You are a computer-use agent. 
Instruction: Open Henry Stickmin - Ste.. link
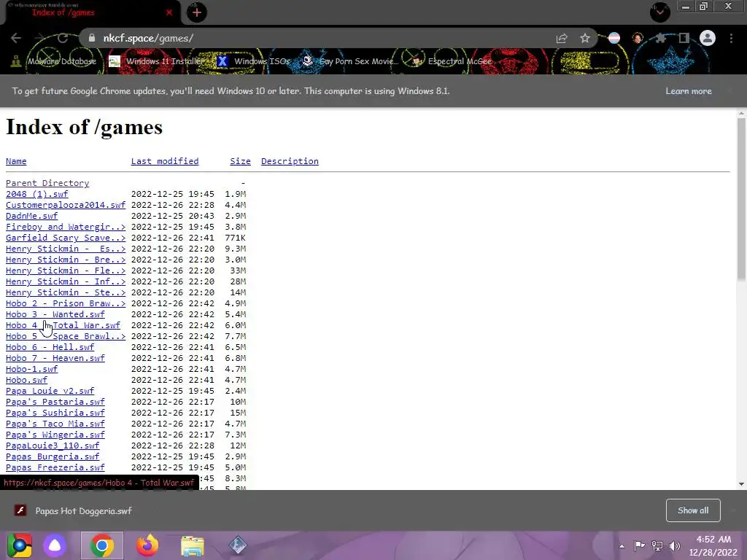(66, 293)
